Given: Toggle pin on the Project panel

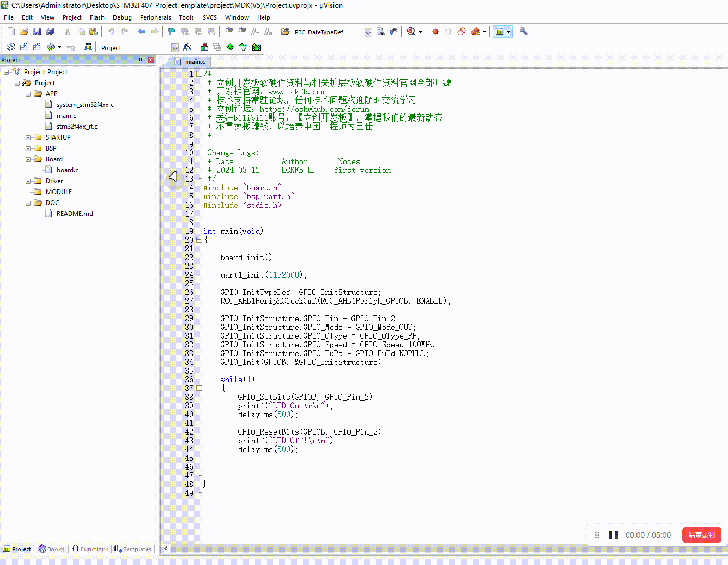Looking at the screenshot, I should point(141,60).
